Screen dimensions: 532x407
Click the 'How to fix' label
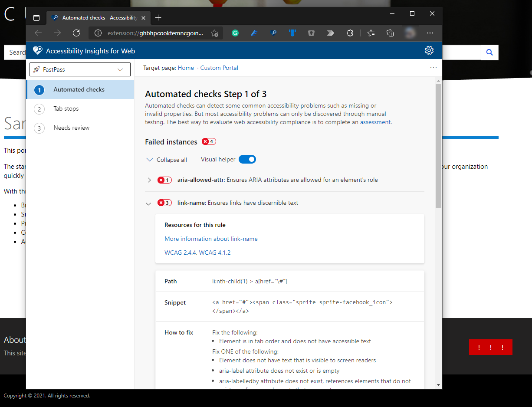coord(179,332)
